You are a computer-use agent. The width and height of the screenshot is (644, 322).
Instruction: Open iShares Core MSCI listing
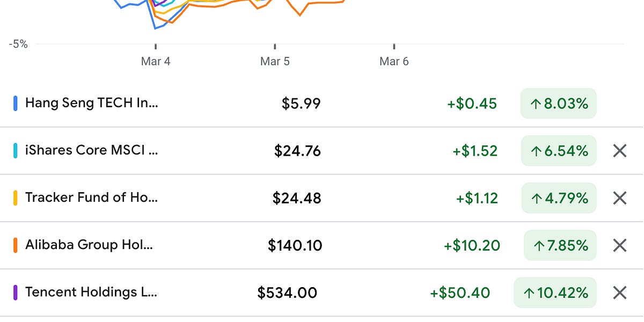(x=92, y=150)
